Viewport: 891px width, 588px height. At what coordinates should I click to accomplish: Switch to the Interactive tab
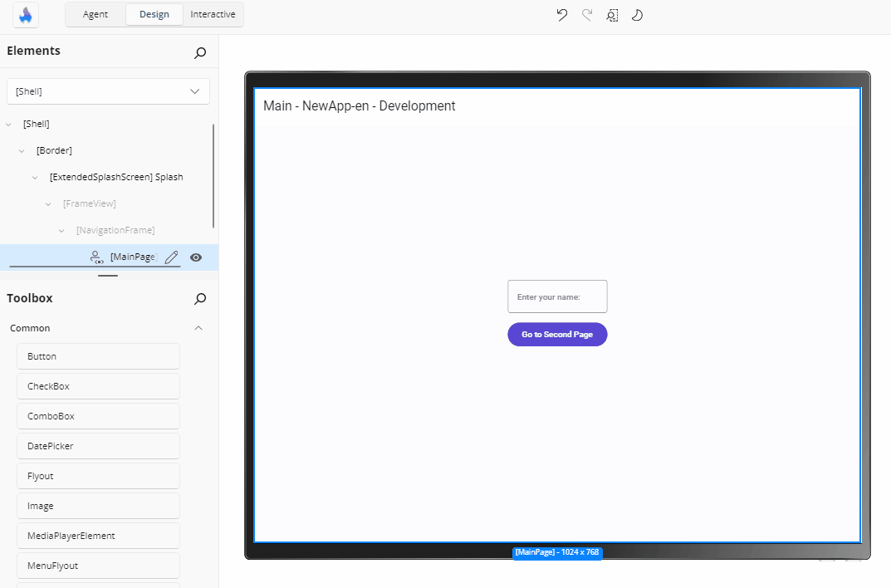pos(213,14)
